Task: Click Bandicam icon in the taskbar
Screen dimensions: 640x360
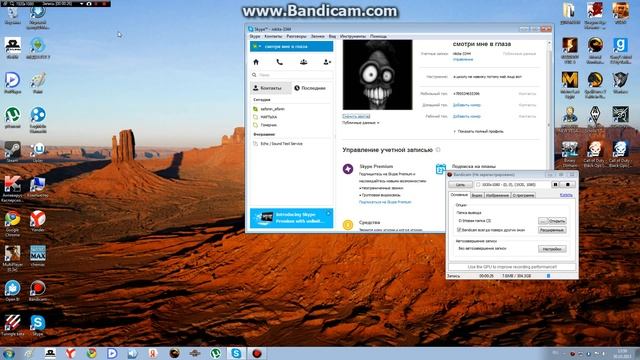Action: 257,353
